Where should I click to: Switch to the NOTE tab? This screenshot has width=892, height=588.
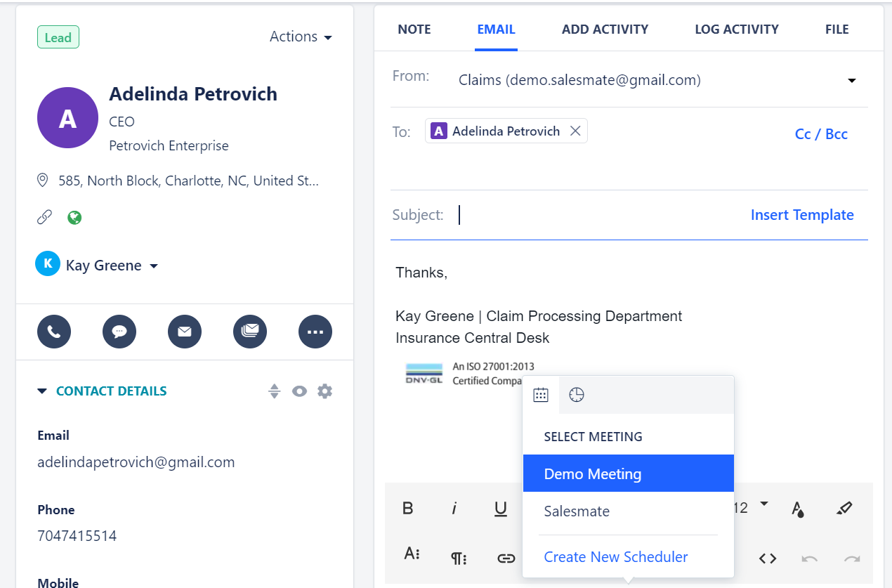(x=414, y=30)
